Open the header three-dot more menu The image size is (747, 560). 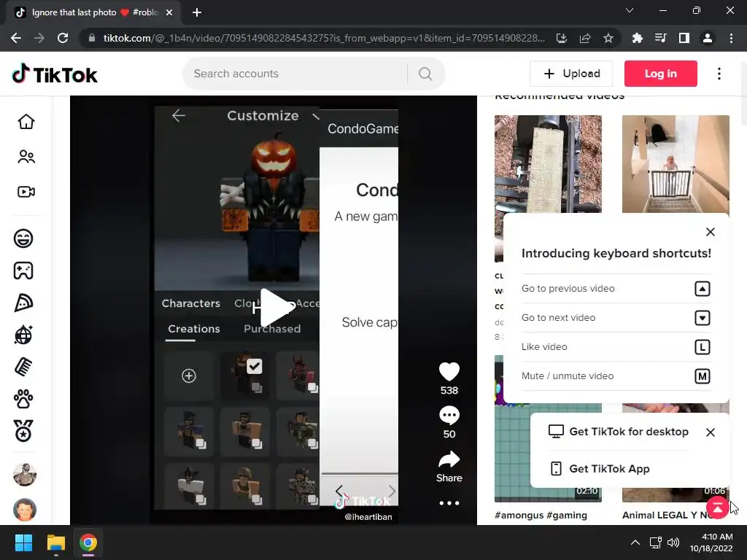point(719,74)
